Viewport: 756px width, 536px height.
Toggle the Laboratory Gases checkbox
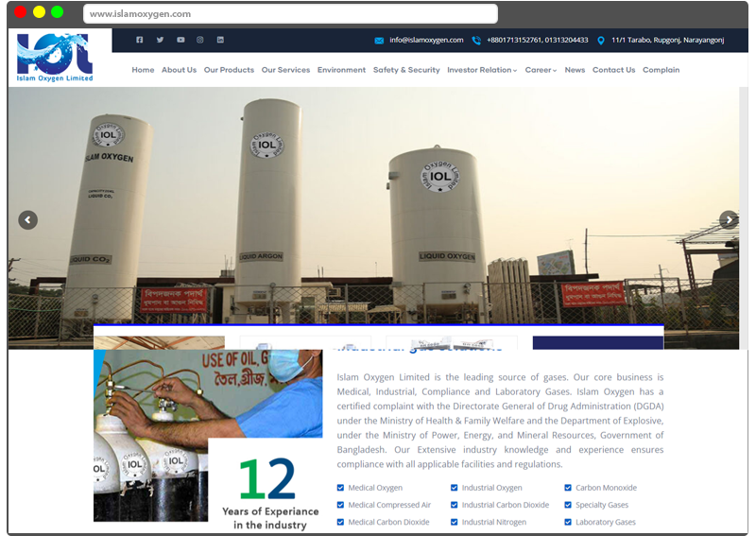(568, 522)
